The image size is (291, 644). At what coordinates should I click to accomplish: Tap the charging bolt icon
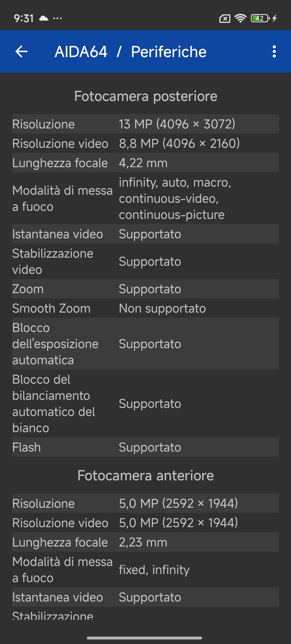click(x=275, y=18)
